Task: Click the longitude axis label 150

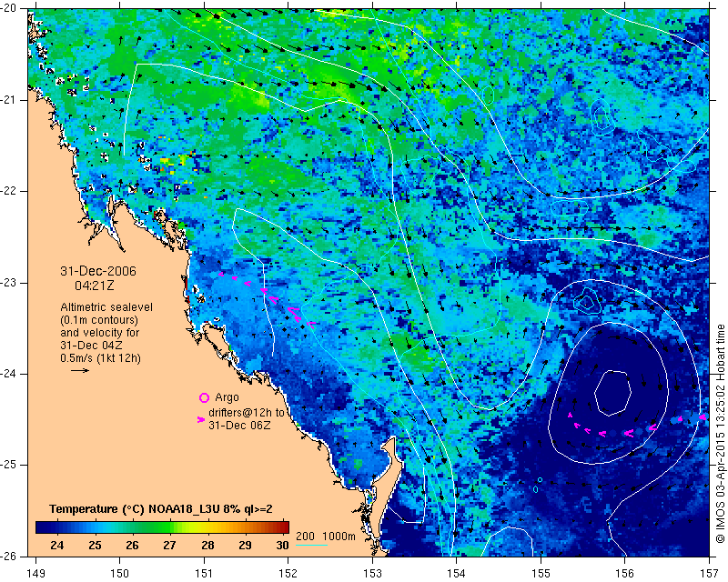Action: tap(120, 574)
